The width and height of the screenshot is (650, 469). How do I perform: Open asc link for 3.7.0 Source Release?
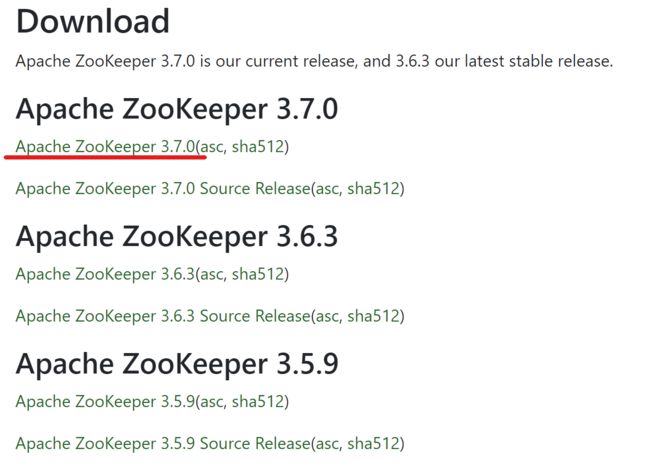click(x=327, y=189)
